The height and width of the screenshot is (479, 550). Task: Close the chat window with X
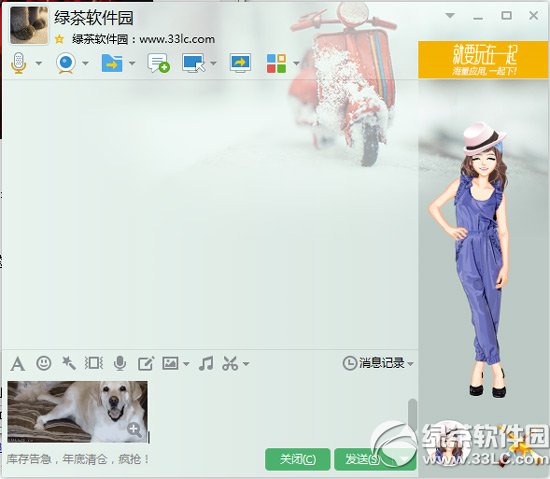[534, 15]
